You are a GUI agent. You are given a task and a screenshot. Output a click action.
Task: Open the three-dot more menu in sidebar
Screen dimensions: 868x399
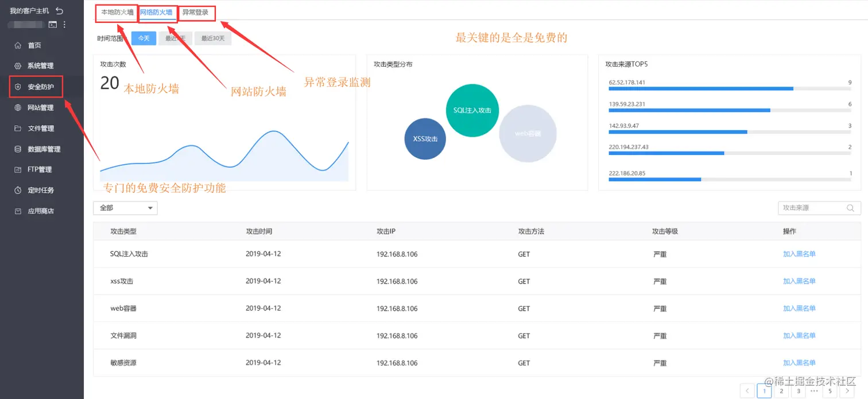pyautogui.click(x=64, y=25)
